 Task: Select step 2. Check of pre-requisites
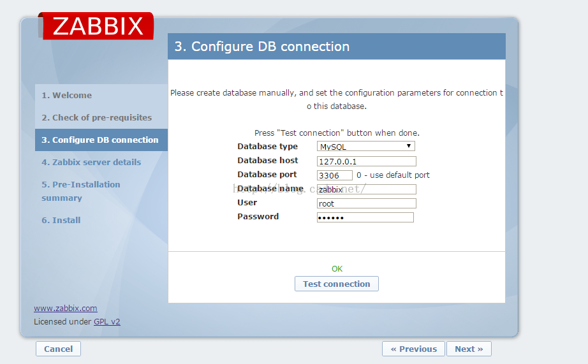(x=97, y=117)
